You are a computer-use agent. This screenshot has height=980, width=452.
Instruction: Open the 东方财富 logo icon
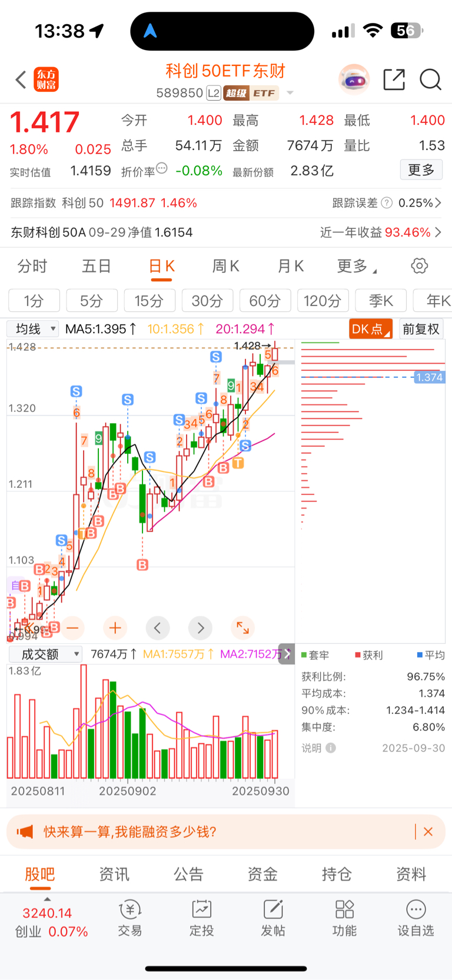pos(46,79)
